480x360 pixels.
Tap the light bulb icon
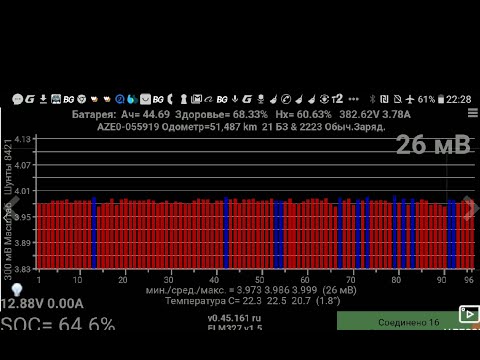pos(16,290)
